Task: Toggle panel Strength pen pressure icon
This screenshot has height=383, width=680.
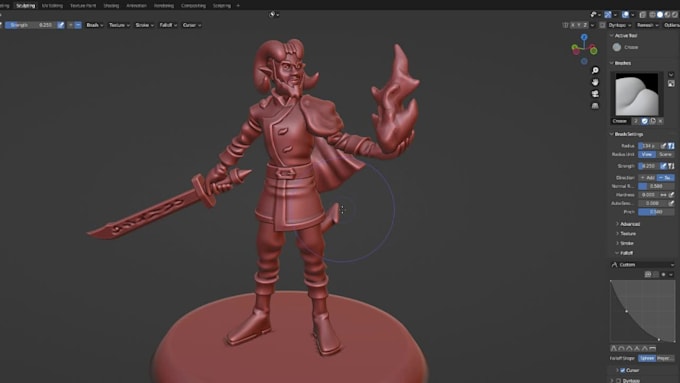Action: 663,166
